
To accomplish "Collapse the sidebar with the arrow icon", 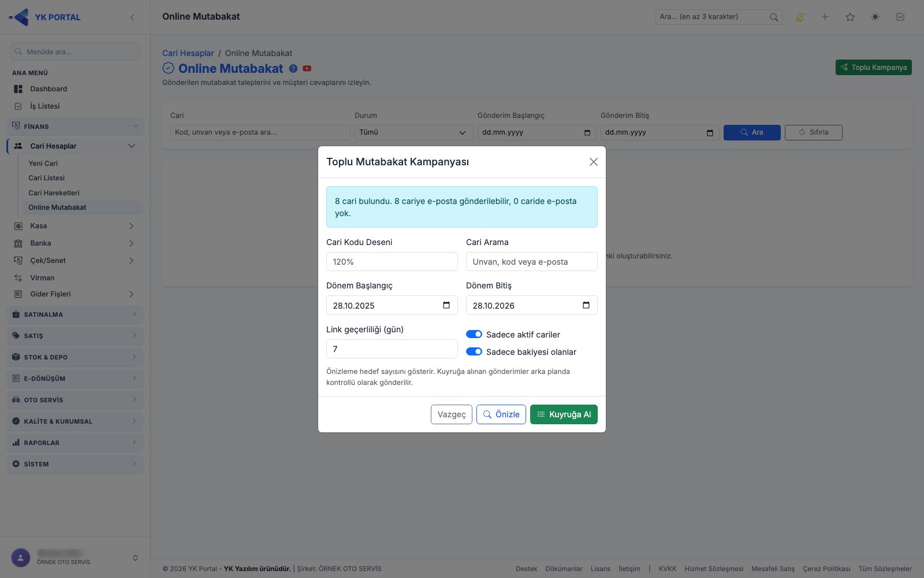I will click(x=132, y=17).
